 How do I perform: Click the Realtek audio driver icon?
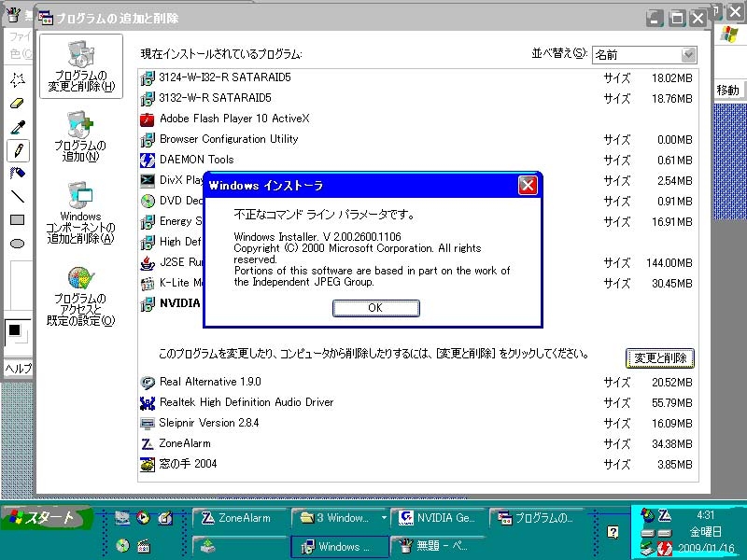click(148, 403)
